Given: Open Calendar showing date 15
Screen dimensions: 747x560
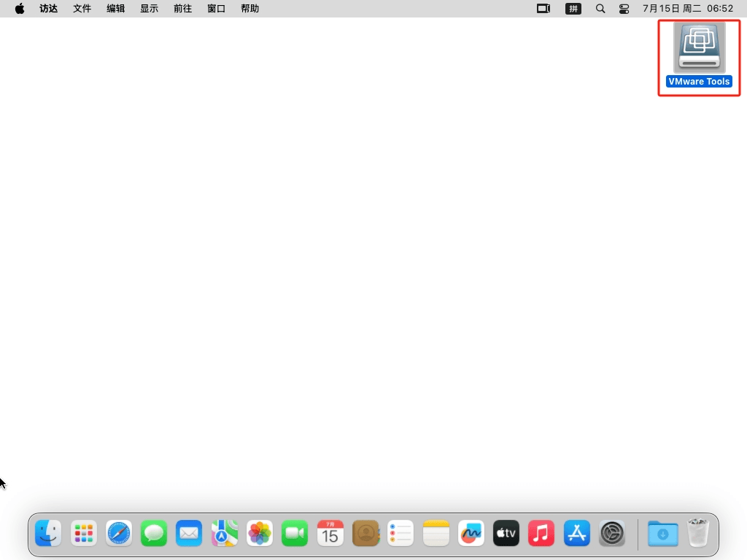Looking at the screenshot, I should click(x=330, y=534).
